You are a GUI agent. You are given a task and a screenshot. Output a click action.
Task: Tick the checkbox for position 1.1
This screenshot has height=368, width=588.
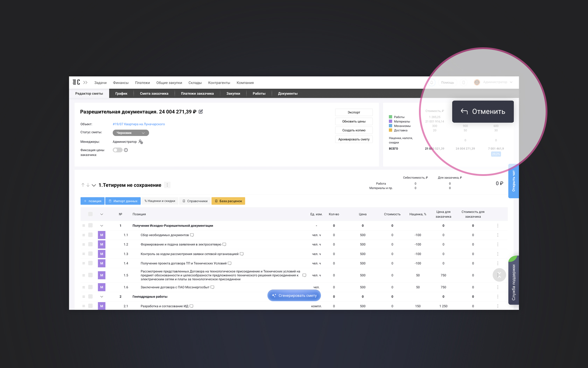coord(90,235)
